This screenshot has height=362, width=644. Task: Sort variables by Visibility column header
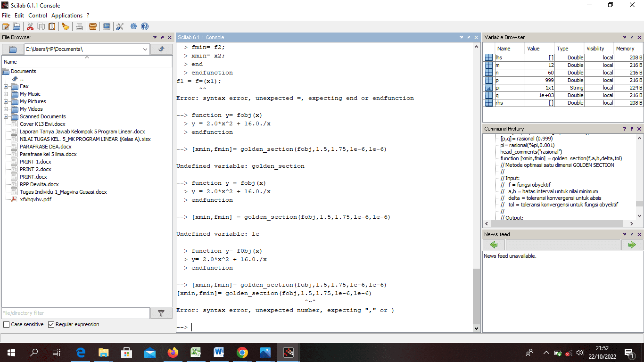(x=598, y=49)
